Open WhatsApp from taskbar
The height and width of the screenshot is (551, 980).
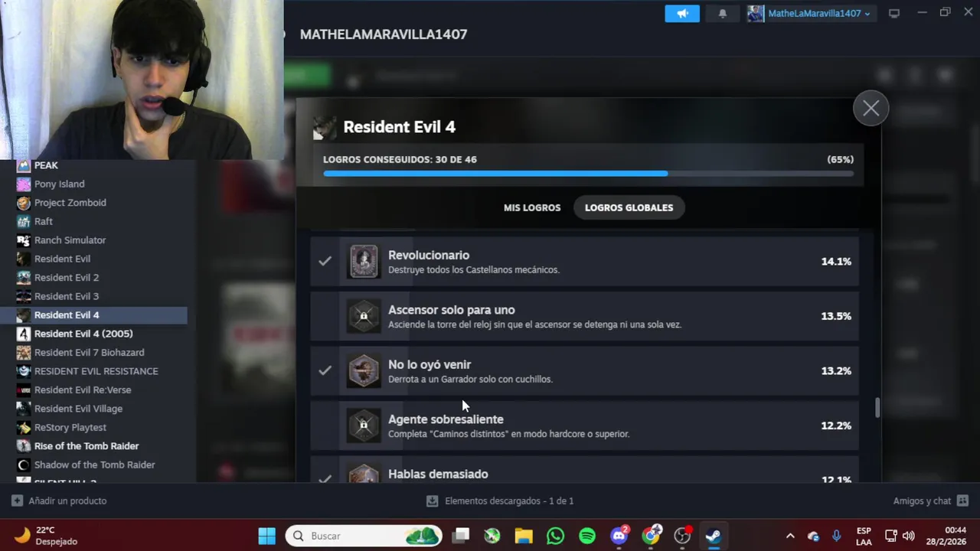pyautogui.click(x=555, y=536)
